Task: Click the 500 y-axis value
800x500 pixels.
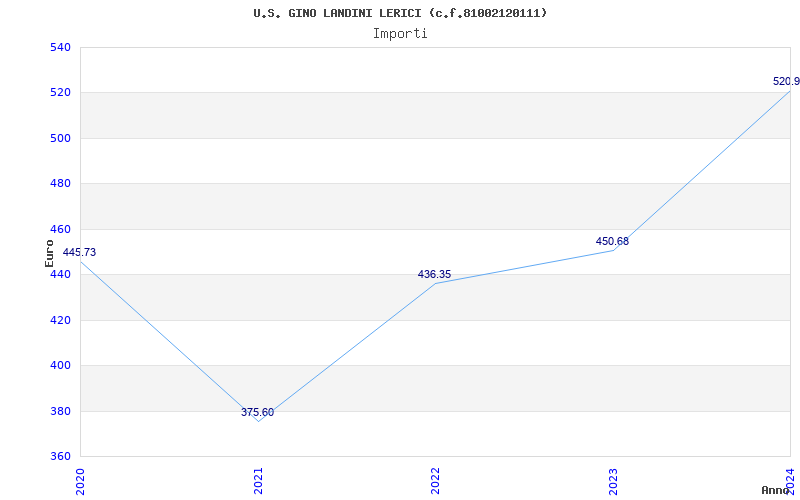Action: (x=60, y=138)
